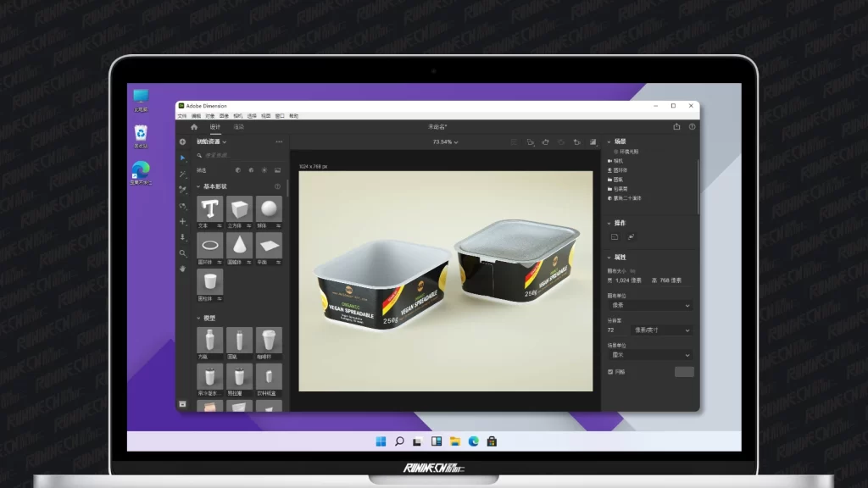Activate the Zoom magnifier tool
The image size is (868, 488).
pyautogui.click(x=182, y=252)
